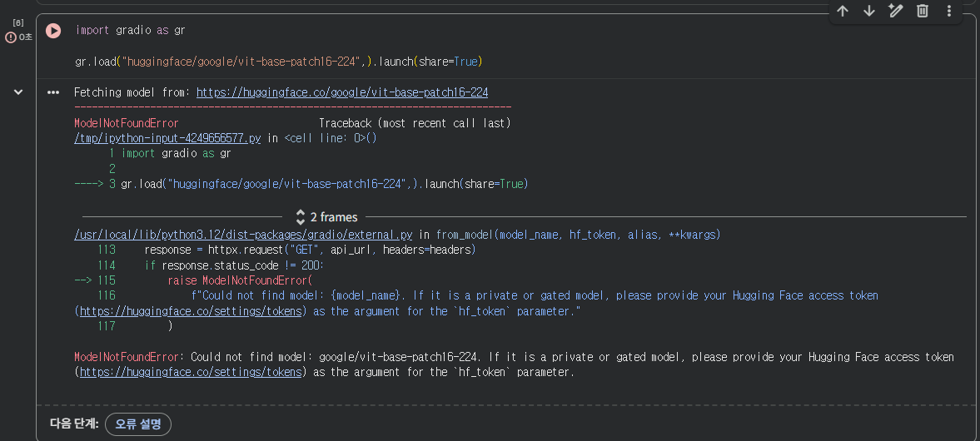Image resolution: width=980 pixels, height=441 pixels.
Task: Click the 다음 단계: label
Action: pos(74,424)
